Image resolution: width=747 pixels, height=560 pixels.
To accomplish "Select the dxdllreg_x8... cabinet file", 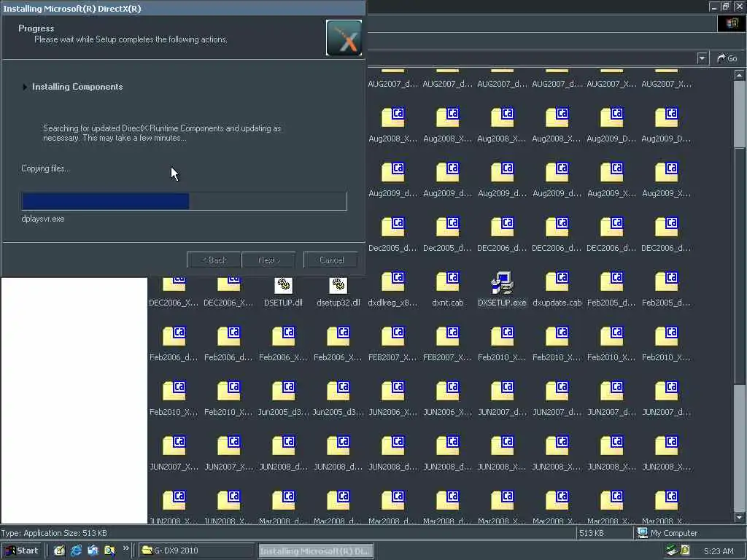I will tap(392, 283).
